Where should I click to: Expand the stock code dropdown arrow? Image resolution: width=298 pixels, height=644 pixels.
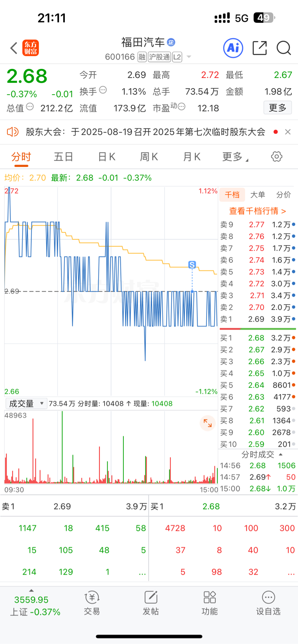(189, 57)
